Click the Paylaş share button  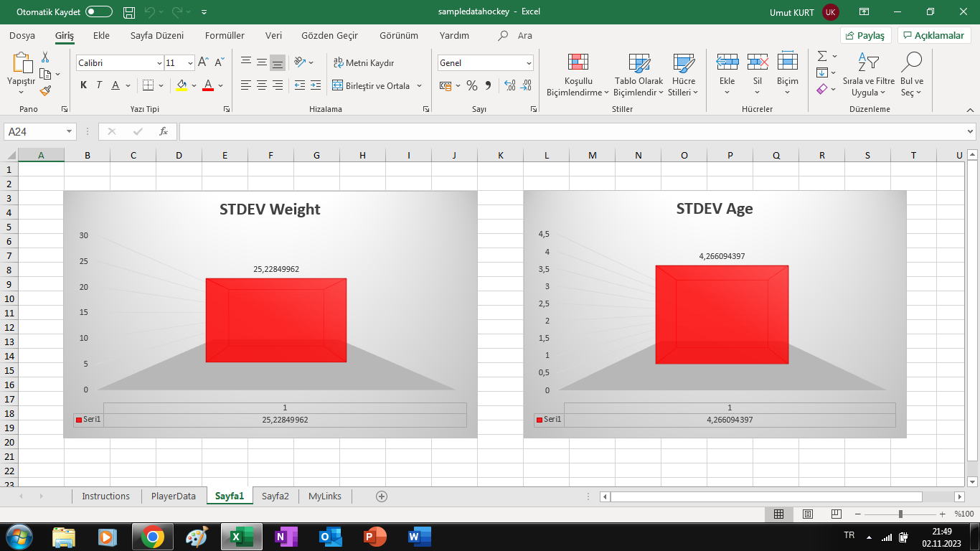pyautogui.click(x=866, y=35)
